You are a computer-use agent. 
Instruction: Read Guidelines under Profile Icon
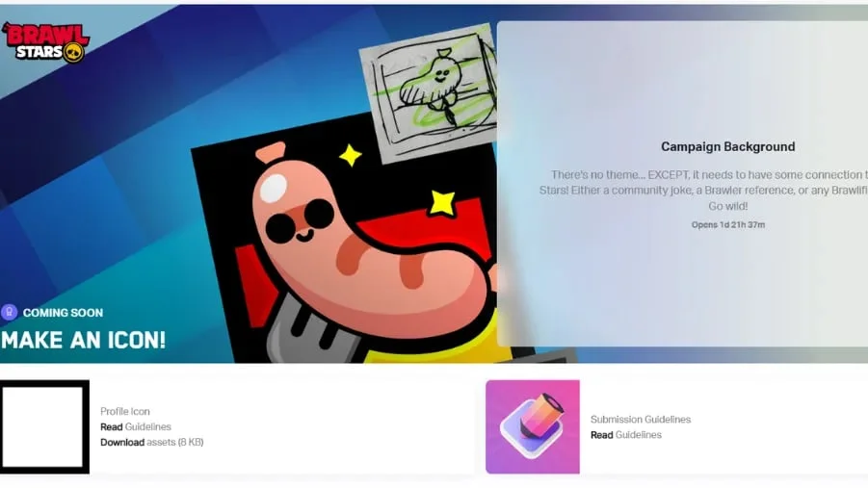click(136, 426)
